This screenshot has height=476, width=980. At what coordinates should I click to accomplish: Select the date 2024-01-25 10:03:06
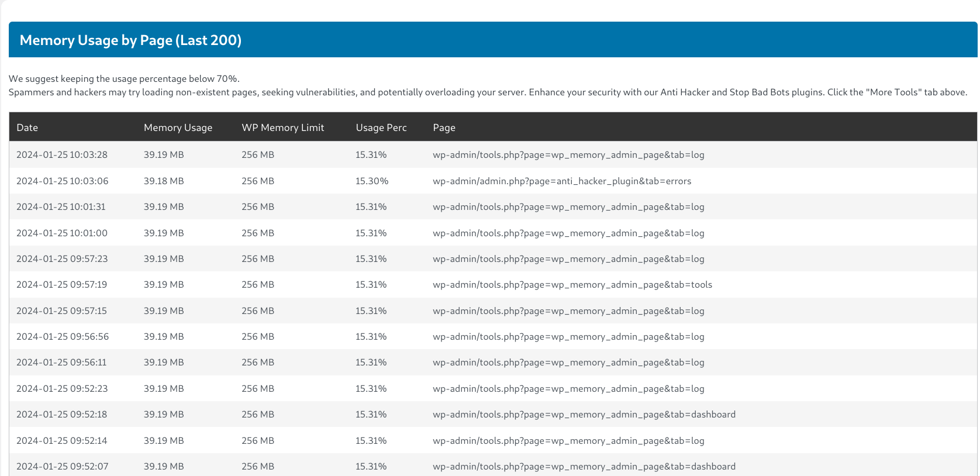(62, 181)
